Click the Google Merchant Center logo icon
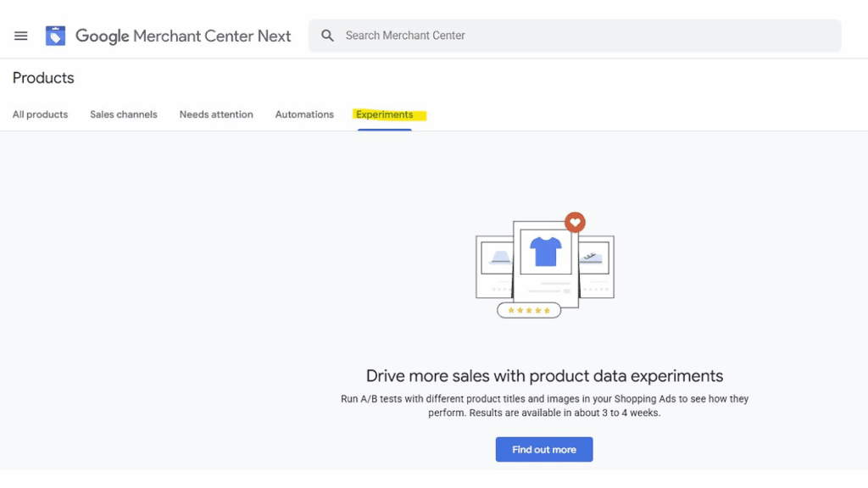868x488 pixels. [55, 36]
